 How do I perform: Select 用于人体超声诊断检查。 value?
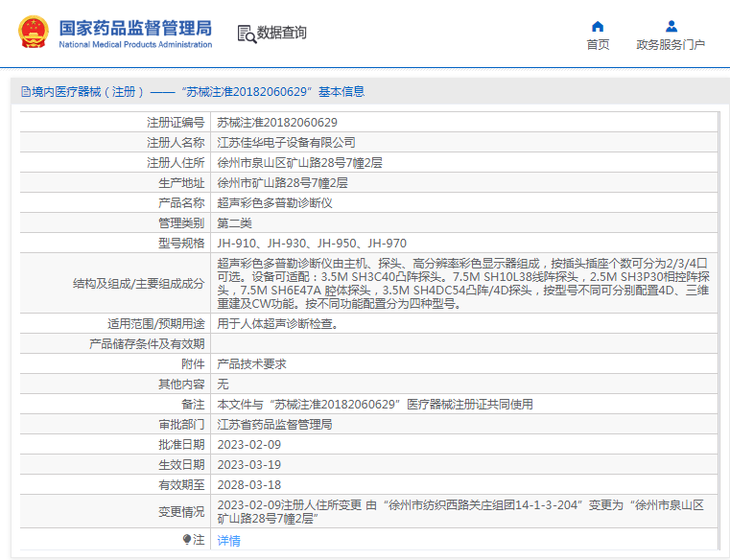pyautogui.click(x=280, y=323)
